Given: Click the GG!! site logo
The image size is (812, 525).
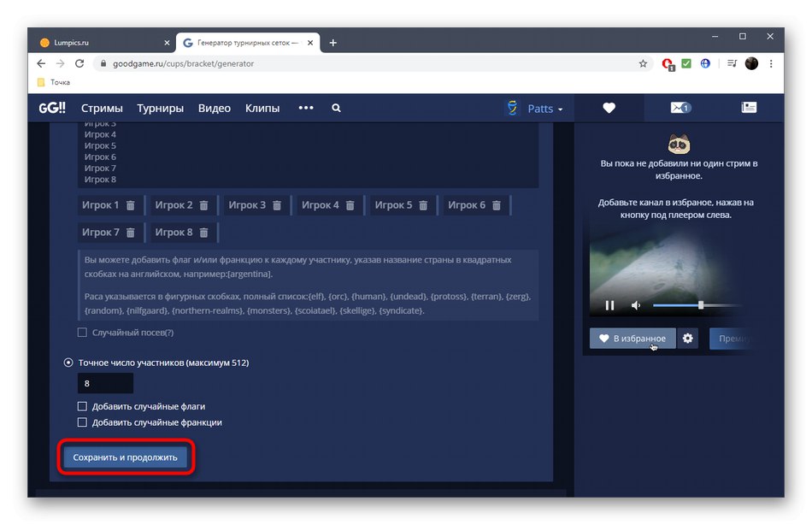Looking at the screenshot, I should [x=50, y=108].
